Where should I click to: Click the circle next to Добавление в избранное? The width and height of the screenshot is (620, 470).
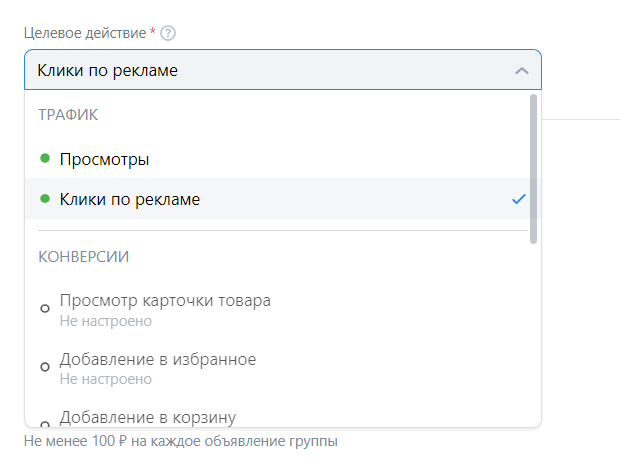click(45, 367)
